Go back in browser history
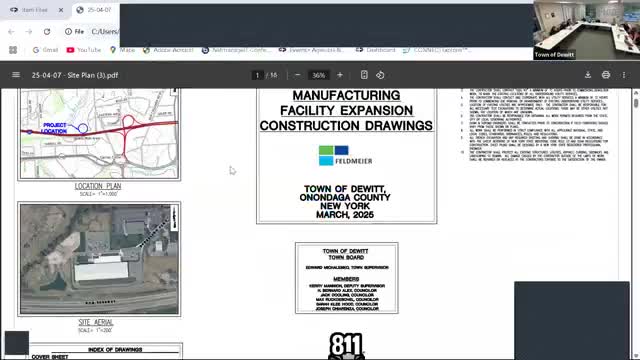 [x=11, y=31]
